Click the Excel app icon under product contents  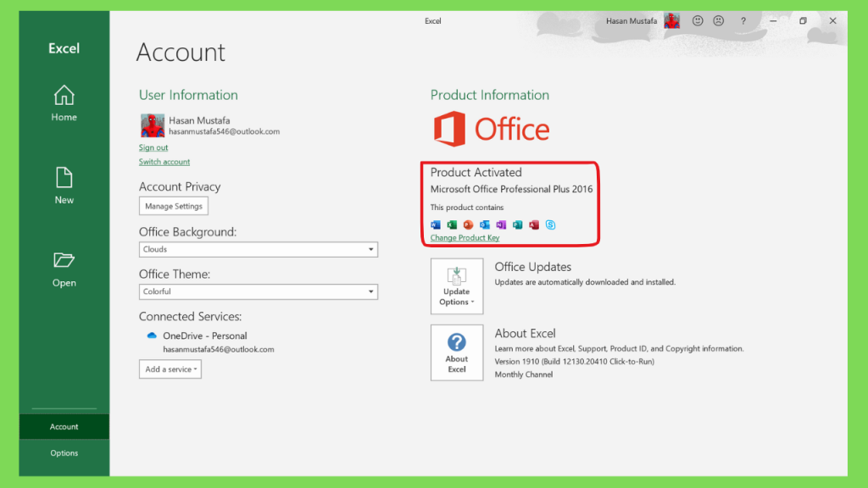tap(452, 225)
